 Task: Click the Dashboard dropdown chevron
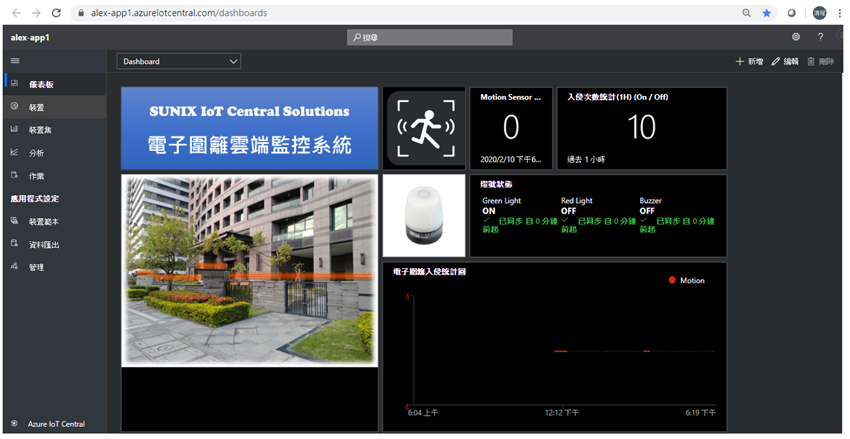point(234,61)
